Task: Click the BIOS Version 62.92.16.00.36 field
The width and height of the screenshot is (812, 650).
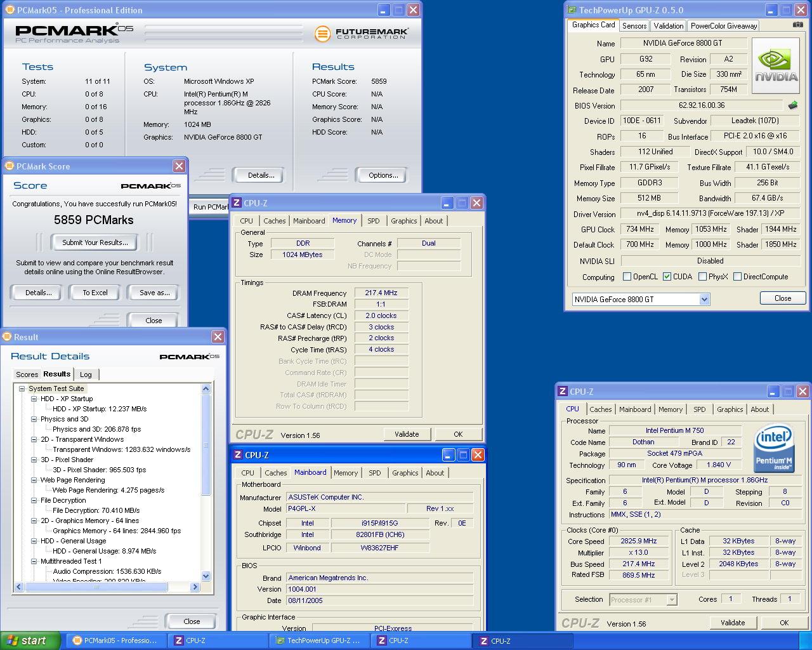Action: (702, 105)
